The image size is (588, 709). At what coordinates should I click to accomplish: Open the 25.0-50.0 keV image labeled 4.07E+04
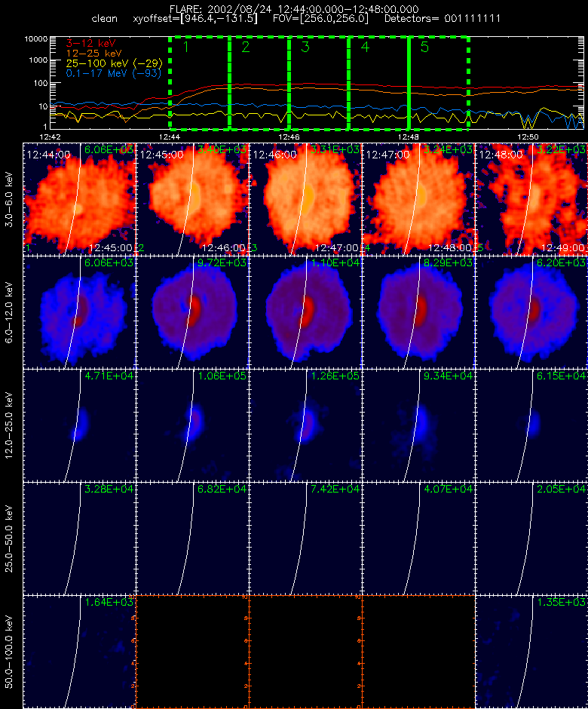pos(418,539)
